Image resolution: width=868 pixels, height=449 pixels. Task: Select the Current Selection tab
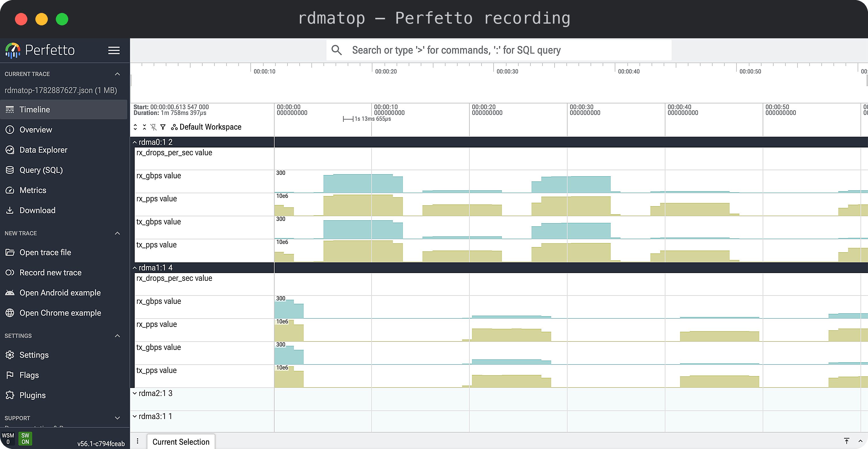coord(181,442)
